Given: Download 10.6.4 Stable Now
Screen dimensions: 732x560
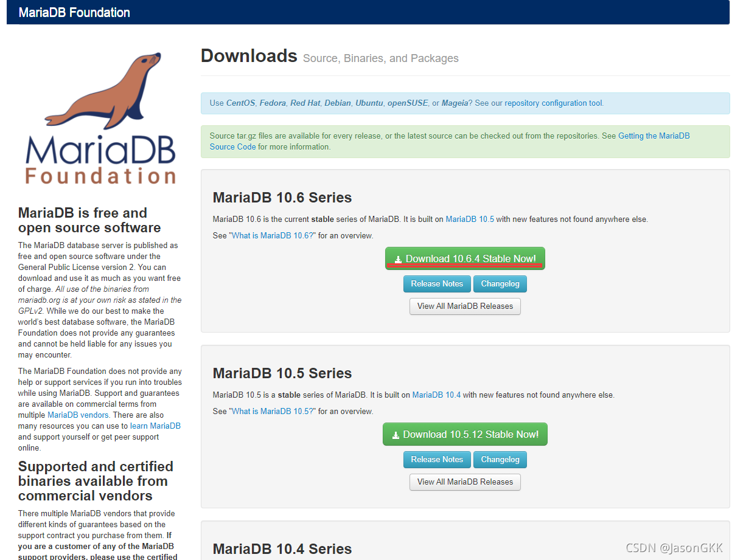Looking at the screenshot, I should click(465, 259).
